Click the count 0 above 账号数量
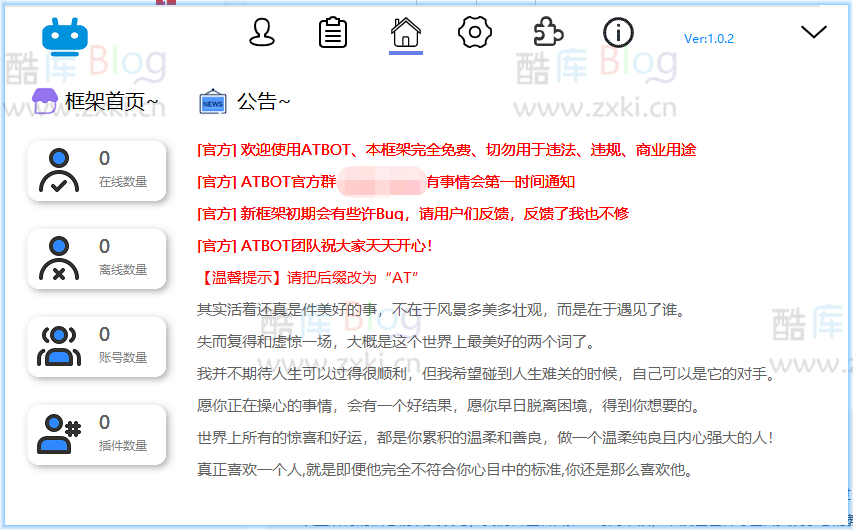Screen dimensions: 853x530 tap(104, 334)
